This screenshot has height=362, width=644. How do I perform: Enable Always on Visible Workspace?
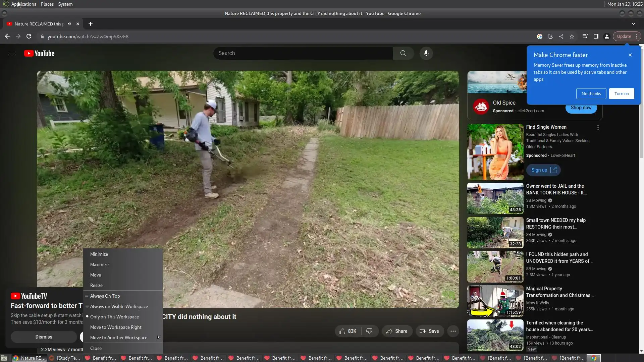[119, 306]
